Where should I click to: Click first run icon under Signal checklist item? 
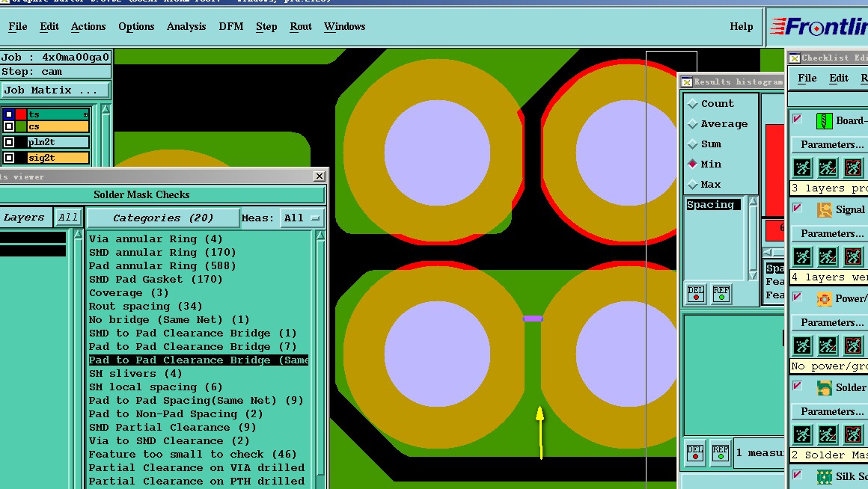tap(802, 256)
